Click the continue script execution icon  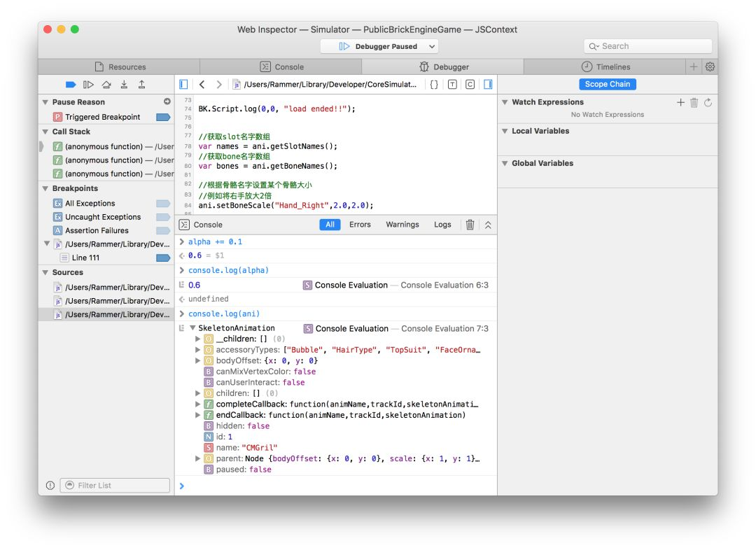pyautogui.click(x=88, y=85)
